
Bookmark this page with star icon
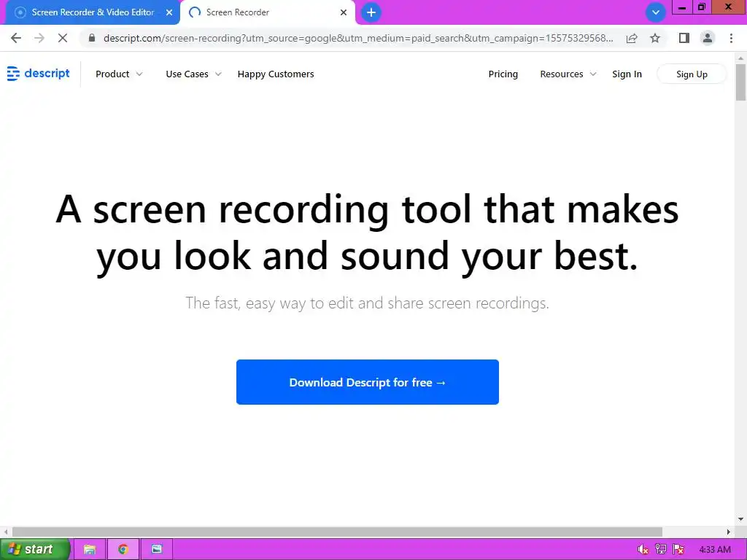click(655, 38)
